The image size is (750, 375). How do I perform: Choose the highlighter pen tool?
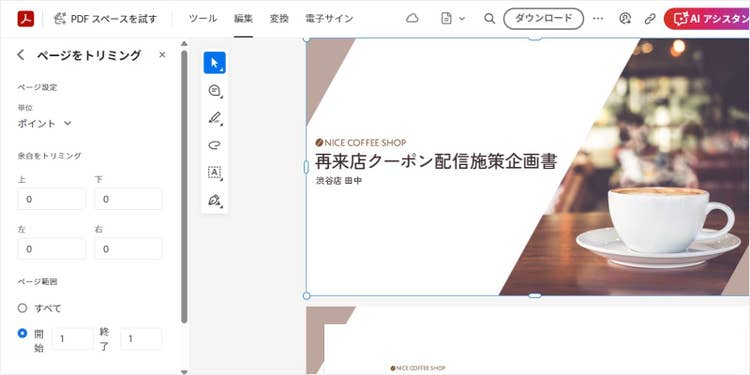tap(215, 118)
